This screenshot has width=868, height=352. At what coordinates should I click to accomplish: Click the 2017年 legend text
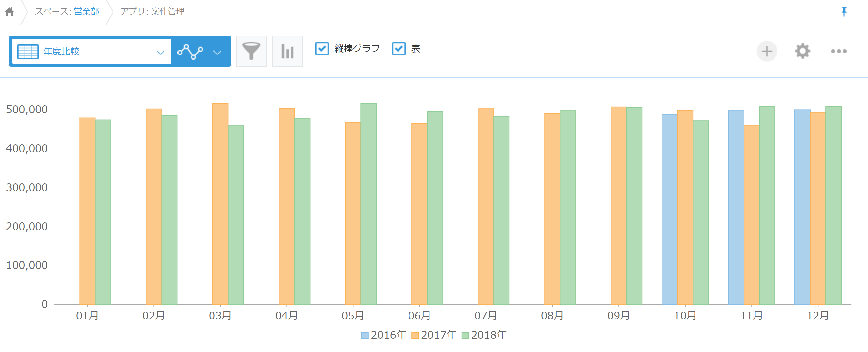439,335
